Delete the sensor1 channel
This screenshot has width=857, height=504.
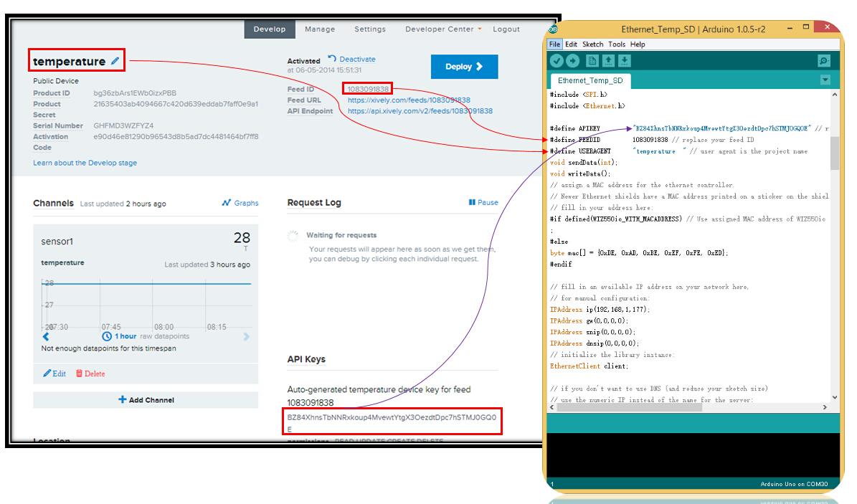tap(90, 374)
